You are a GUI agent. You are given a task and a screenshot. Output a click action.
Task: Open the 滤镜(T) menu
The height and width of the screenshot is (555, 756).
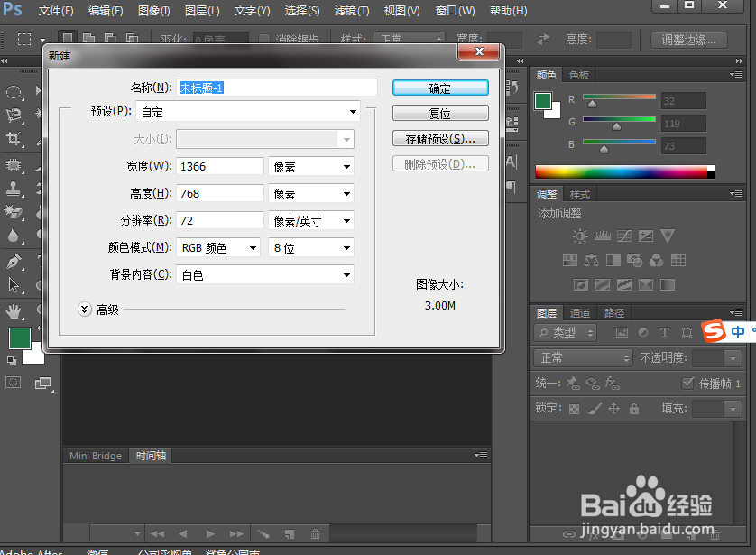coord(352,10)
